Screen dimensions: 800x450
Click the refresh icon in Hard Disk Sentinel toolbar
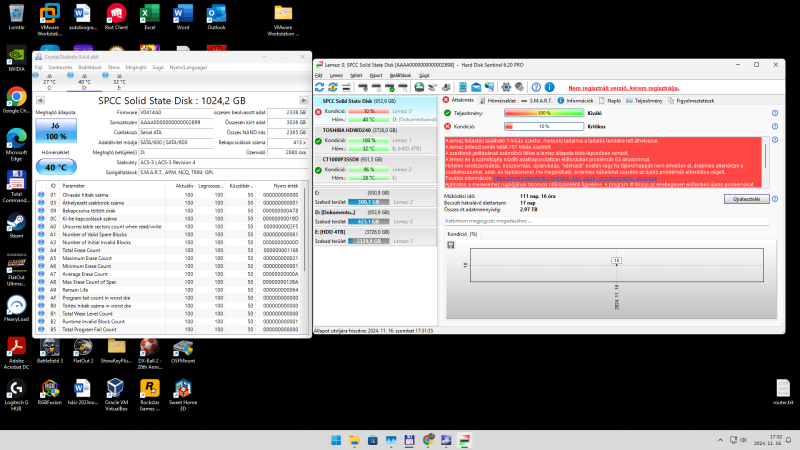pos(319,87)
